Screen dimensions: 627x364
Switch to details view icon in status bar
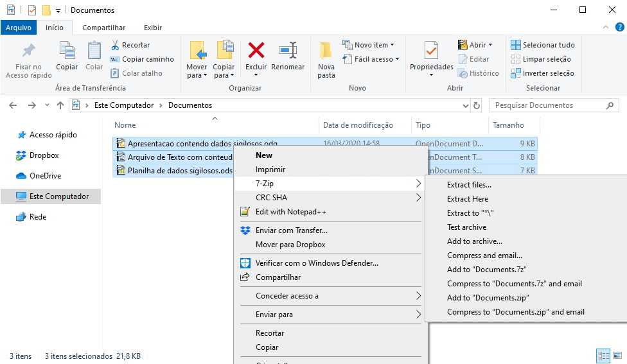(x=603, y=355)
